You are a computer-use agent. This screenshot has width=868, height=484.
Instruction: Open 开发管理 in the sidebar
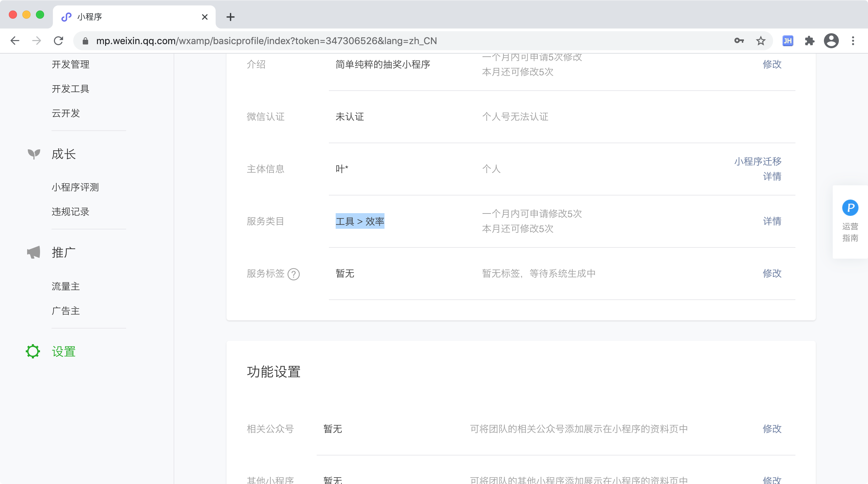[71, 64]
